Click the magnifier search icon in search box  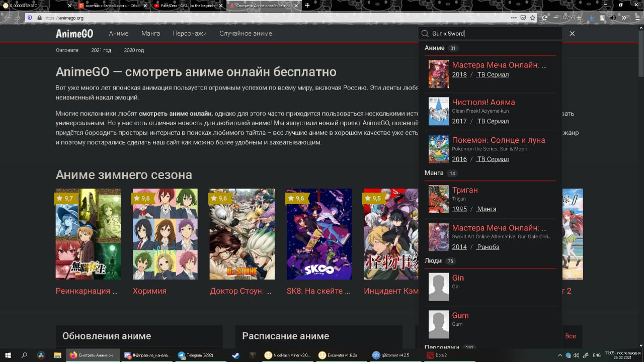(x=425, y=34)
